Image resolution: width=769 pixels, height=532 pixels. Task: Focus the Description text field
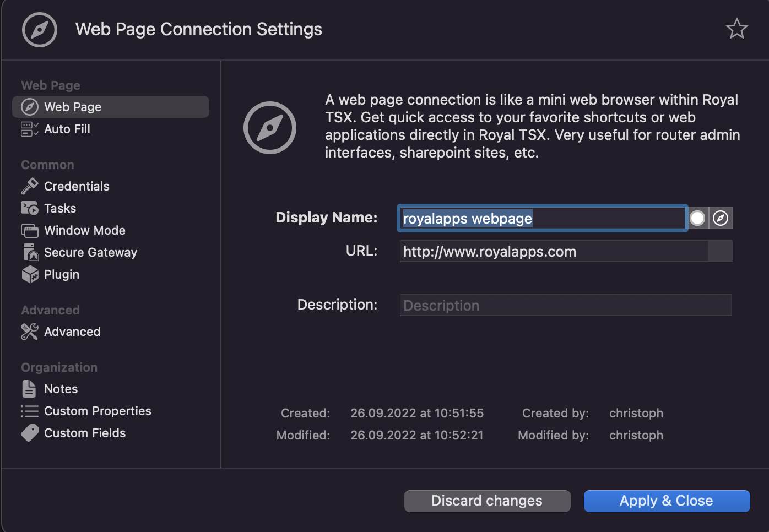565,306
